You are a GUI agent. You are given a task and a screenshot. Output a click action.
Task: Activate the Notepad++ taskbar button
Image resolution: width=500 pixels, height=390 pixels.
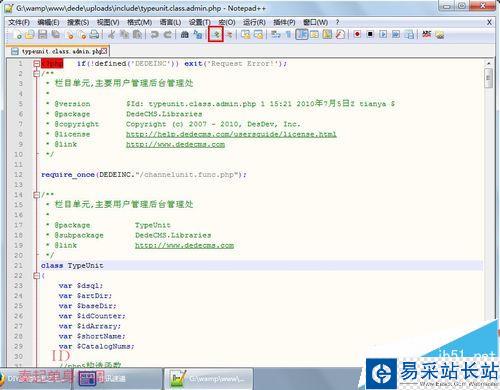pyautogui.click(x=208, y=379)
